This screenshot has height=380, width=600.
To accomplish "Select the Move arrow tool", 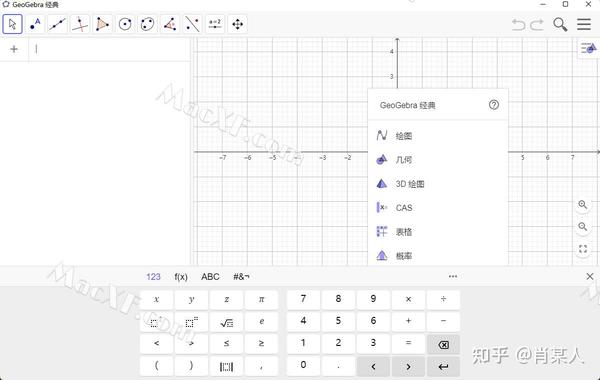I will [x=13, y=24].
